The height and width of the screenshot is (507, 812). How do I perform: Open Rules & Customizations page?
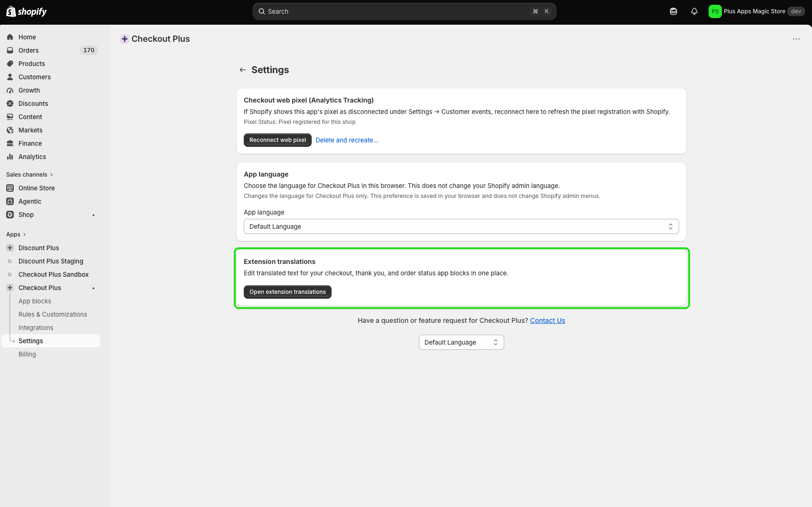coord(53,314)
